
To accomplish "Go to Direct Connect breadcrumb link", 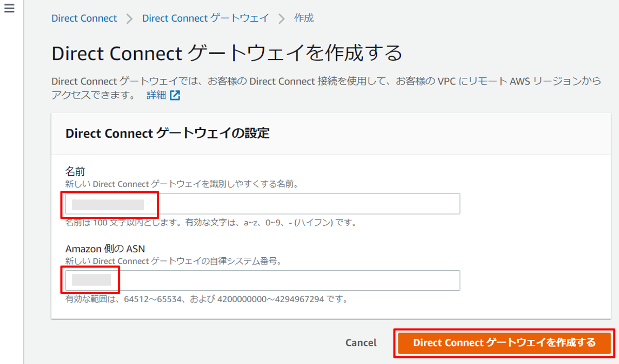I will coord(84,18).
